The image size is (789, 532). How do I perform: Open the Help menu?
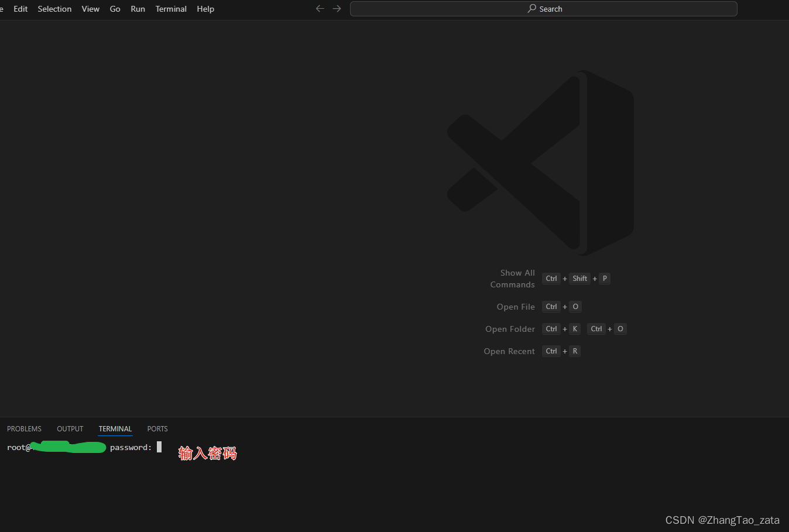pos(205,9)
